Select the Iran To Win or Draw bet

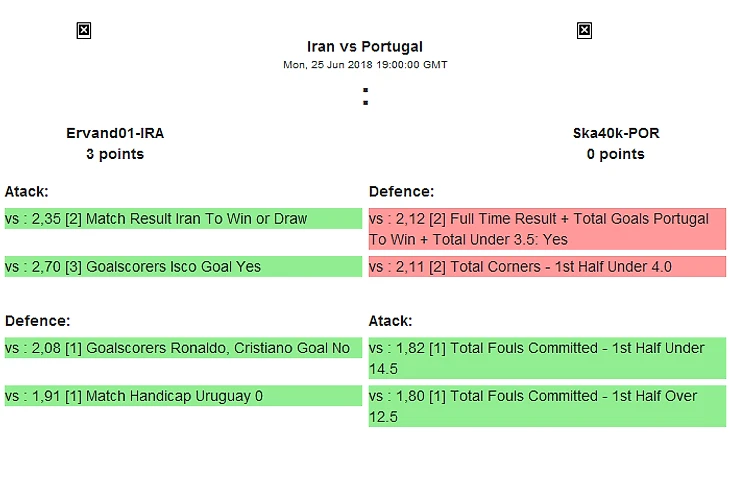tap(182, 219)
